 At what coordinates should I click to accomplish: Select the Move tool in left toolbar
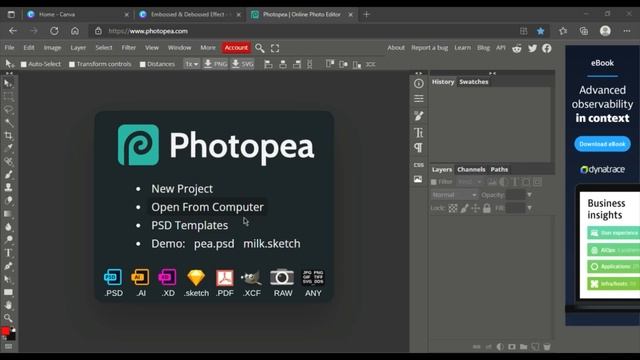(x=8, y=84)
